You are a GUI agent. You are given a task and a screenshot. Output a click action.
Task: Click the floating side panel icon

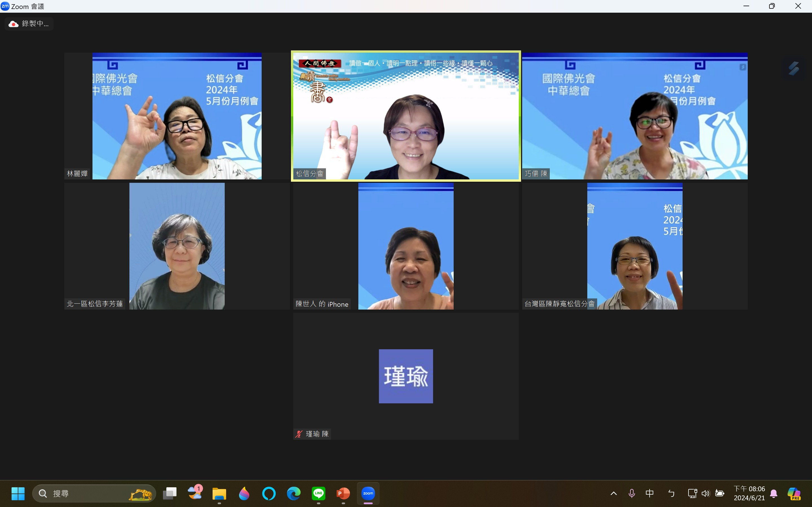pos(794,68)
